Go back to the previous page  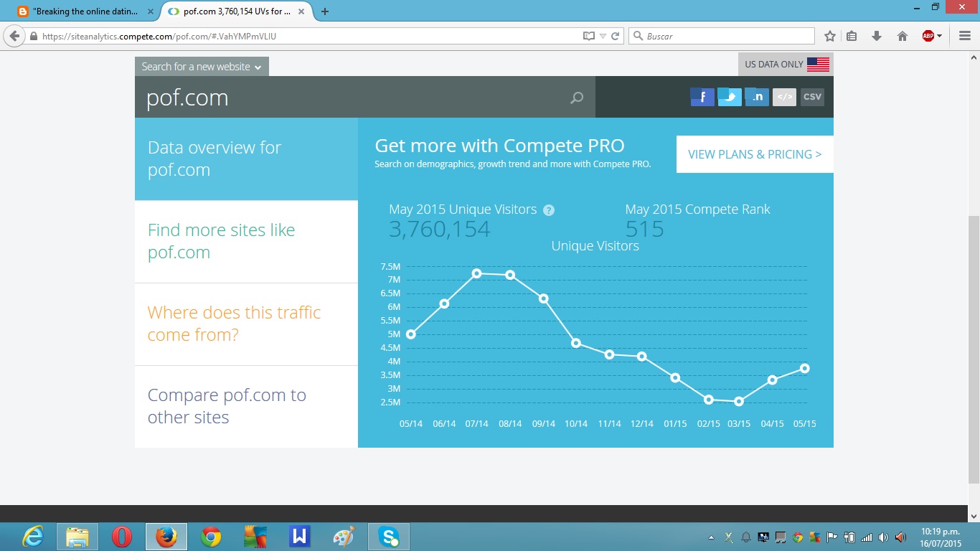[x=14, y=36]
